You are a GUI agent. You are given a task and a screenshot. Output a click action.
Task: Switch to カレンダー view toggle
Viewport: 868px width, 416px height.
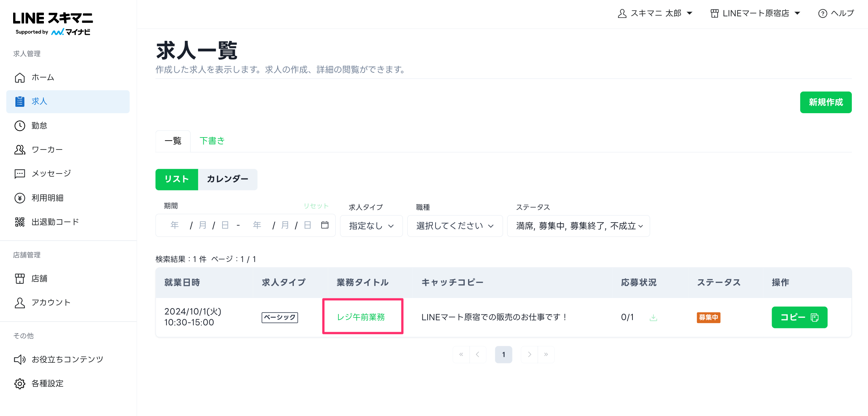click(x=227, y=179)
